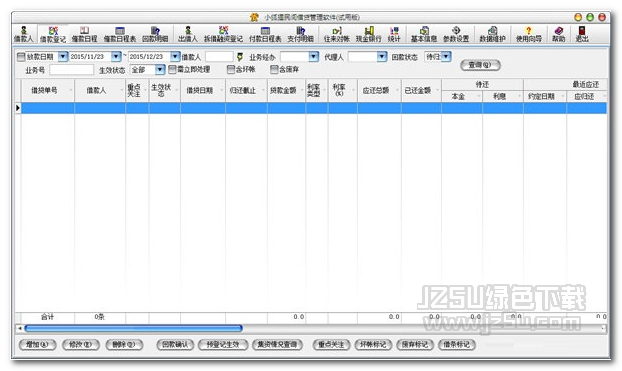Image resolution: width=622 pixels, height=371 pixels.
Task: Open the 业务经办 dropdown list
Action: coord(313,57)
